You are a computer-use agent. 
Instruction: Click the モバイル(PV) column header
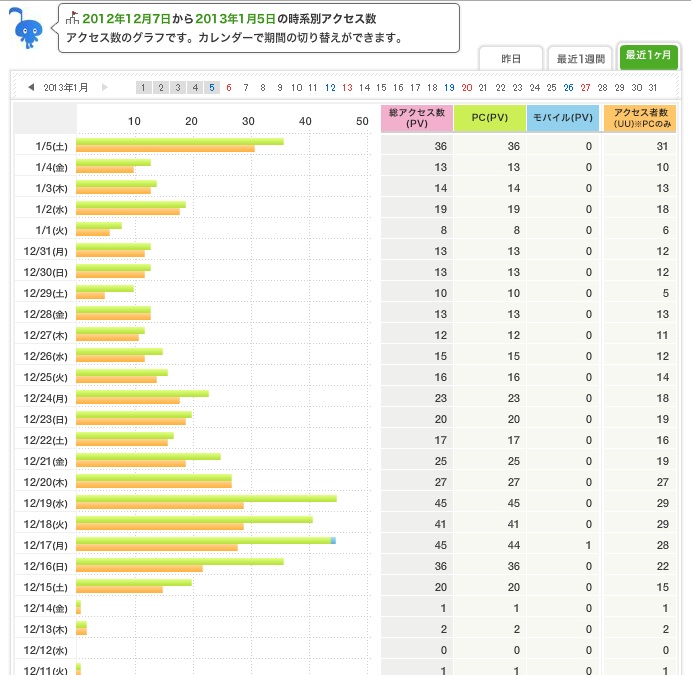pyautogui.click(x=563, y=118)
